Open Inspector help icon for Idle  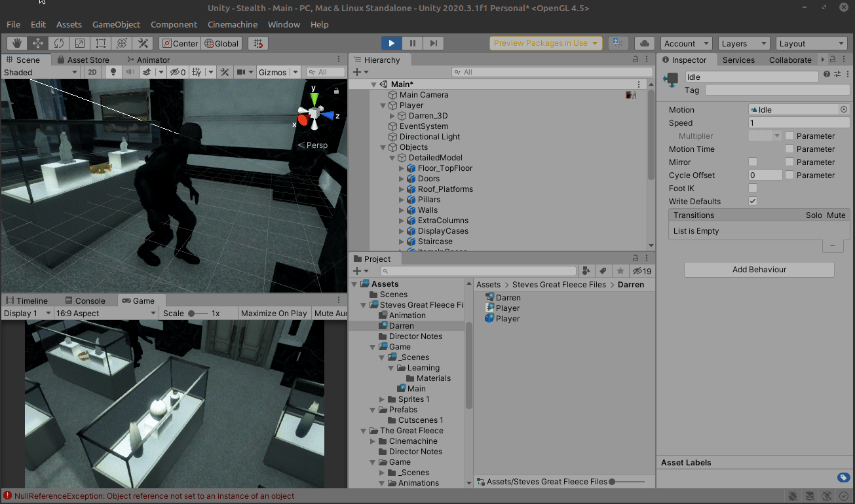point(827,74)
